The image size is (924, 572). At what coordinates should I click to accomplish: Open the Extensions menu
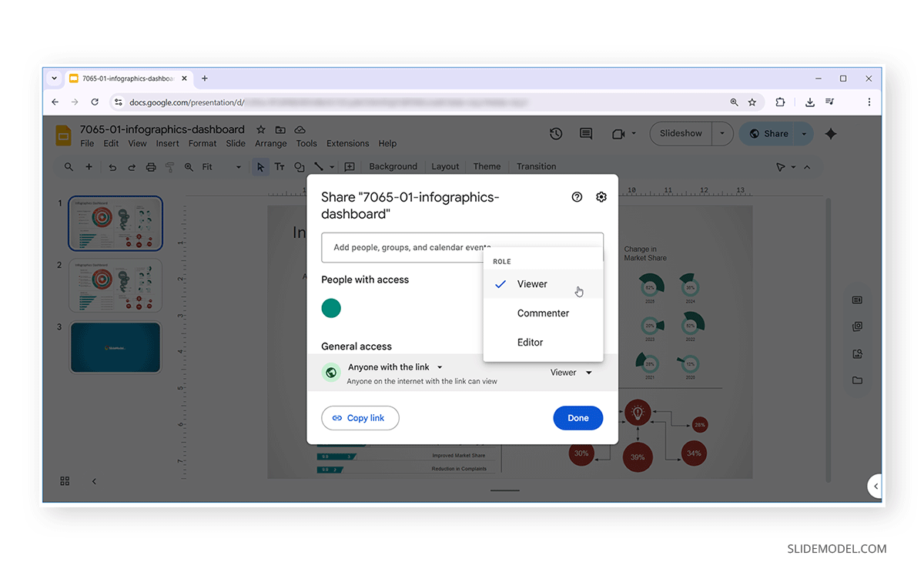point(347,142)
